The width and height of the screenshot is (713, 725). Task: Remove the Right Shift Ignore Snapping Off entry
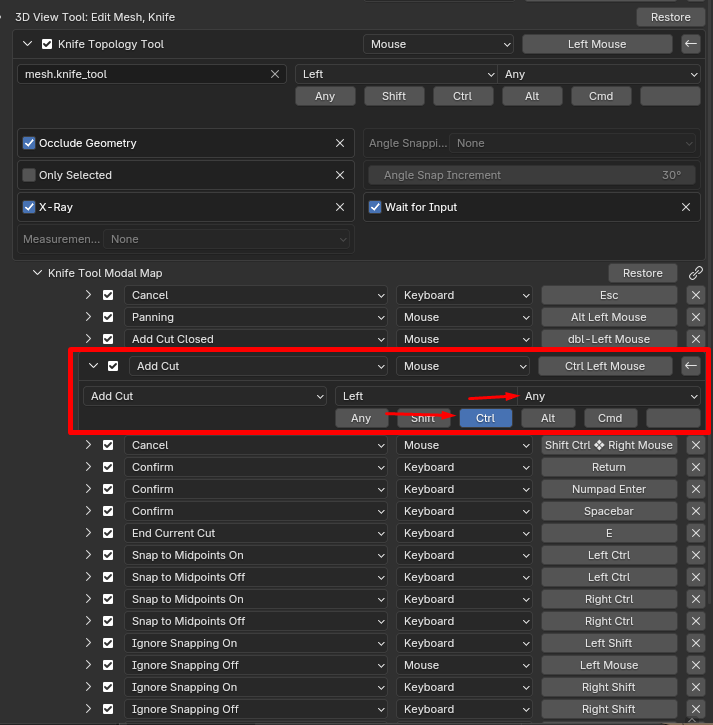point(696,709)
